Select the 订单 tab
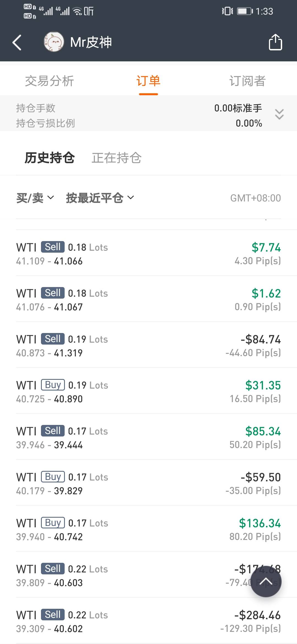This screenshot has height=644, width=297. pyautogui.click(x=148, y=81)
